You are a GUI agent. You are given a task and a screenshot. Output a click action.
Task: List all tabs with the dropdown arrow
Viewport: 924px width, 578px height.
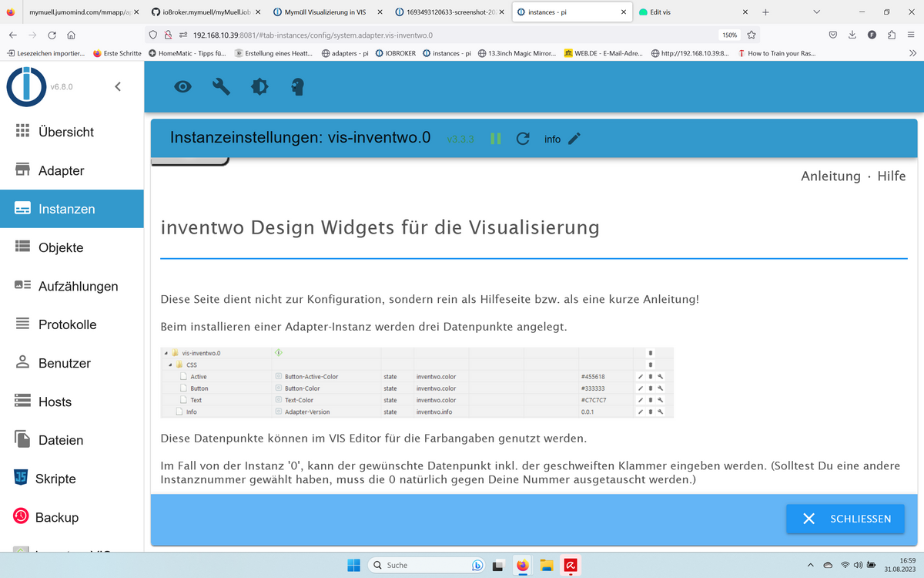[x=817, y=12]
